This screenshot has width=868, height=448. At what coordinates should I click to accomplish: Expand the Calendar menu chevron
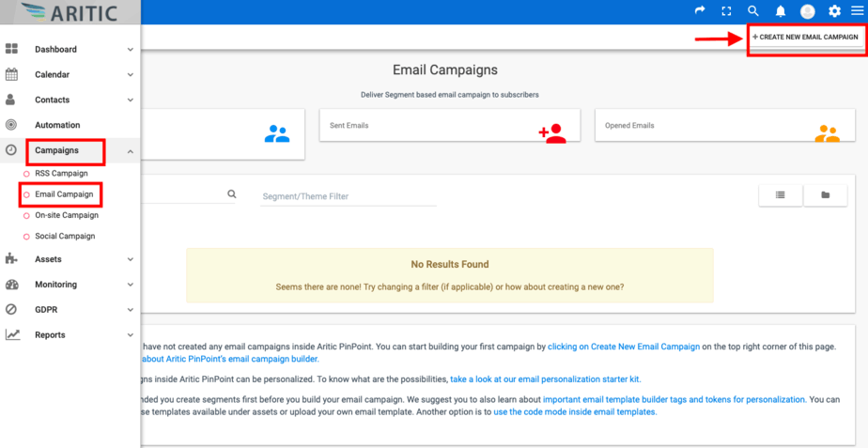[x=130, y=75]
